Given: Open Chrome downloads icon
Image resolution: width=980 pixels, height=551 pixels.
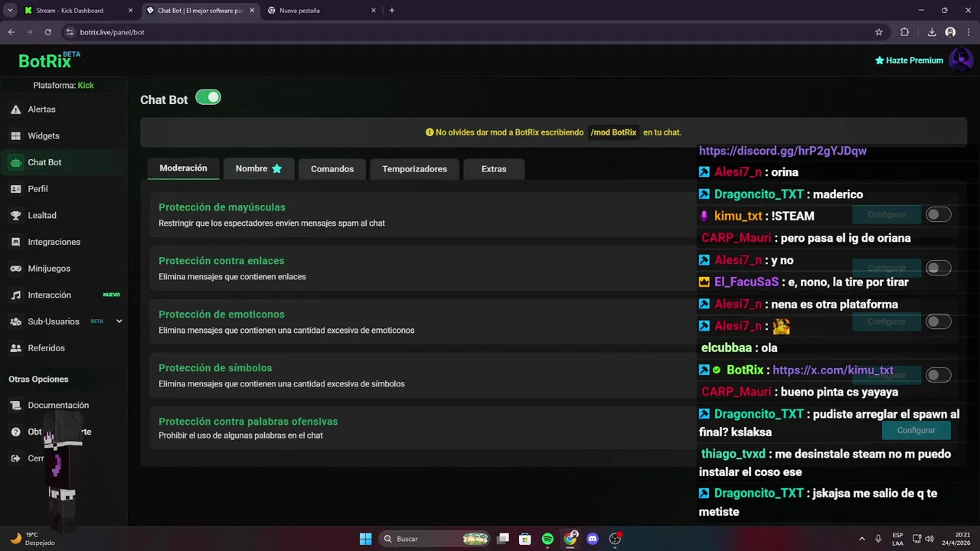Looking at the screenshot, I should (932, 32).
